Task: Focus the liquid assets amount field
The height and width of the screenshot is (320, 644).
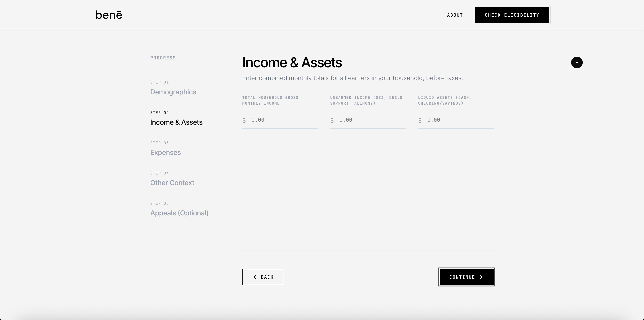Action: [459, 120]
